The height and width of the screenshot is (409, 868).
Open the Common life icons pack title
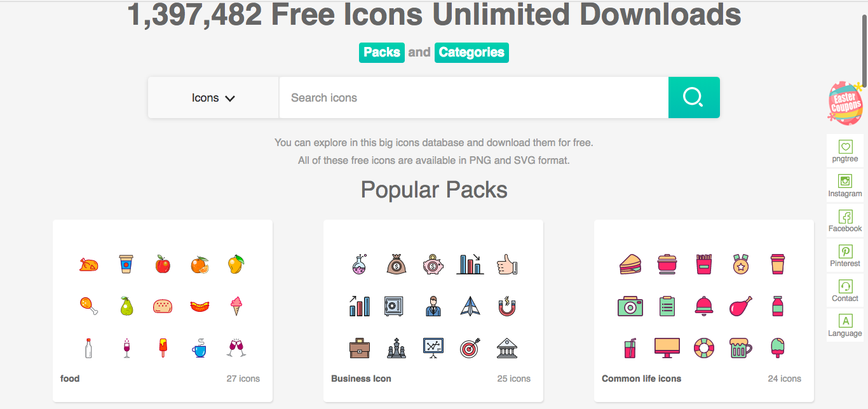tap(641, 379)
